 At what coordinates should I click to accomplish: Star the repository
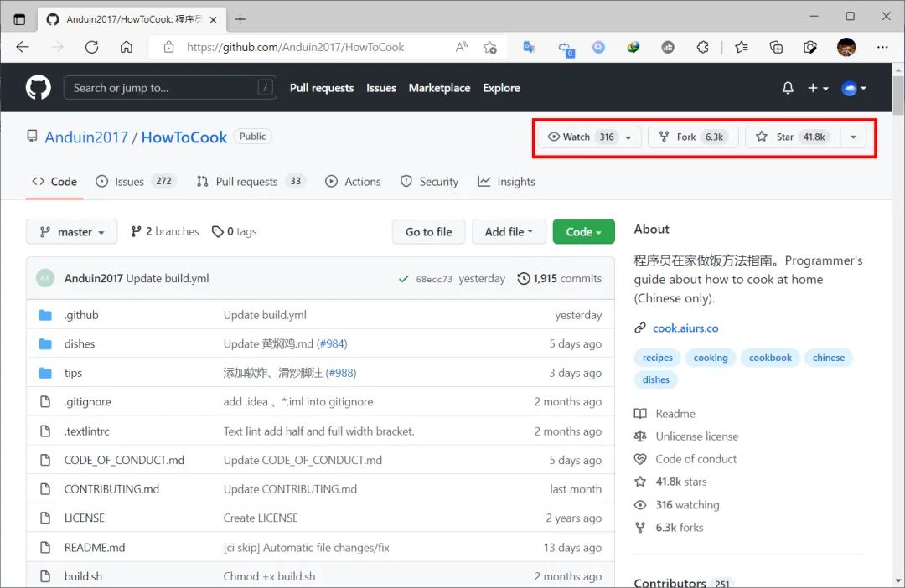pyautogui.click(x=793, y=137)
